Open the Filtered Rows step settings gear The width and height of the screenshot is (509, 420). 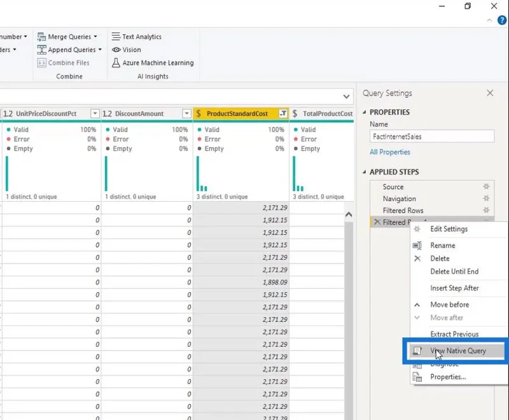pyautogui.click(x=486, y=210)
